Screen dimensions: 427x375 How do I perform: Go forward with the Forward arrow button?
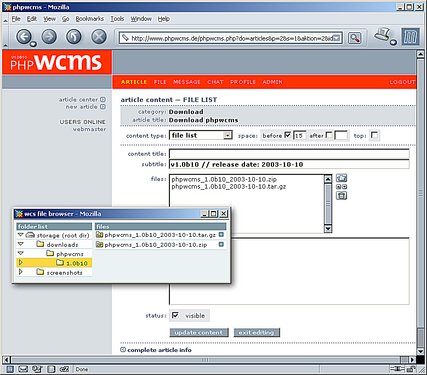coord(49,37)
